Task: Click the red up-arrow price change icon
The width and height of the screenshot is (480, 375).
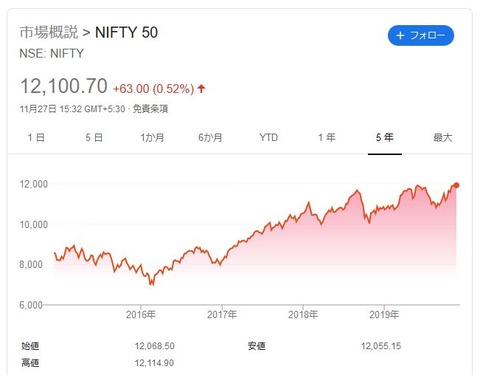Action: click(201, 89)
